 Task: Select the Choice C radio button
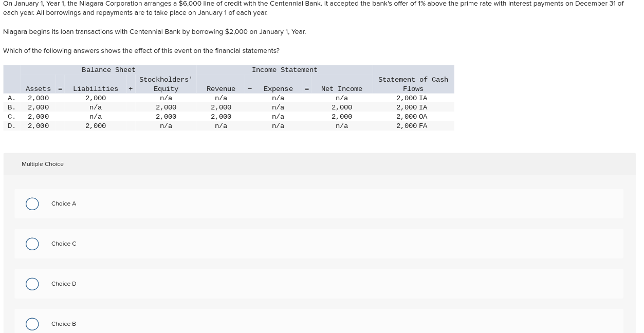[32, 244]
